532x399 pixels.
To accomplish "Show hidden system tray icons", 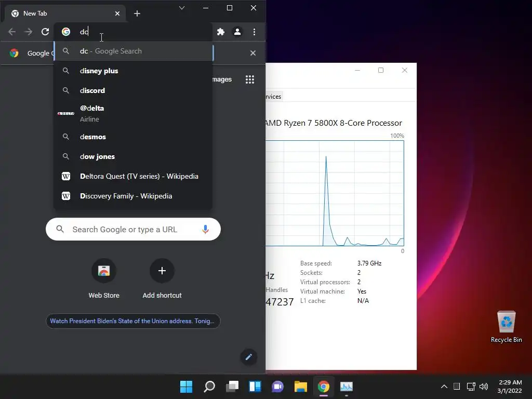I will (444, 387).
